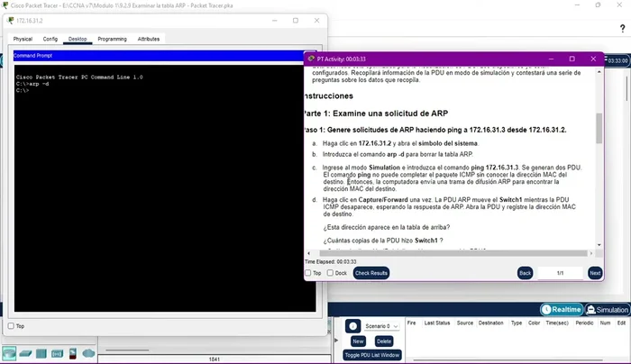Viewport: 631px width, 364px height.
Task: Enable Top checkbox in PC window
Action: click(11, 326)
